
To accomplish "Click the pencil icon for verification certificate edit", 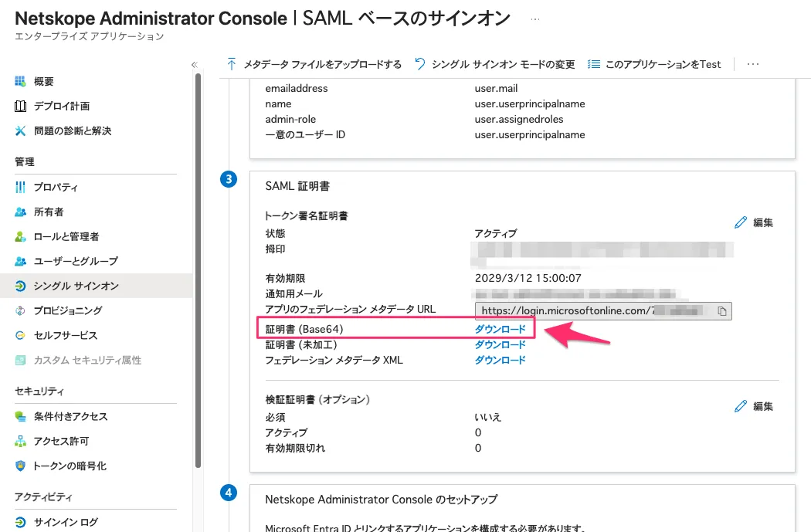I will pyautogui.click(x=741, y=406).
